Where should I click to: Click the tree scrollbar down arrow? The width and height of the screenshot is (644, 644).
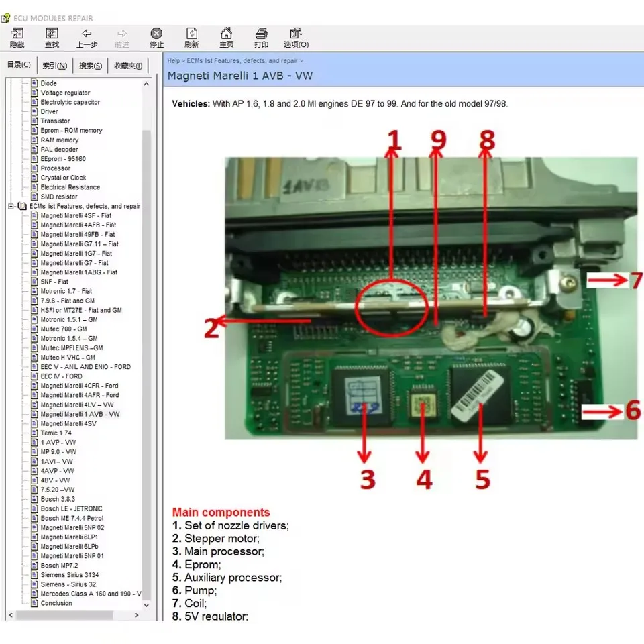point(146,604)
